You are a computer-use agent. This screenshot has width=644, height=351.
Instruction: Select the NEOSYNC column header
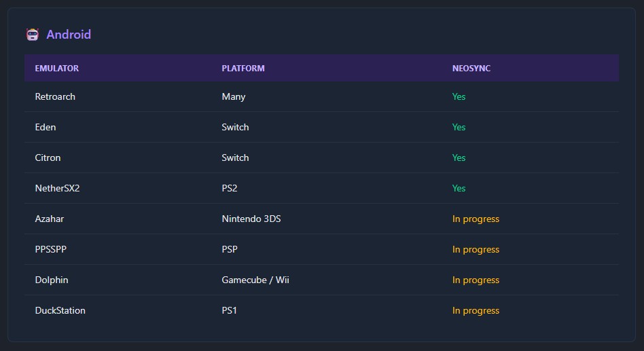(x=471, y=69)
